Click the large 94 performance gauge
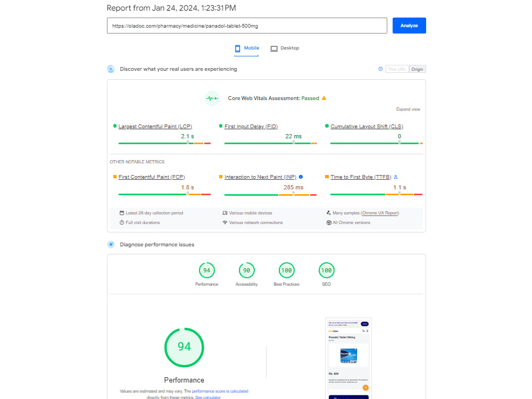Viewport: 532px width, 399px height. [184, 347]
